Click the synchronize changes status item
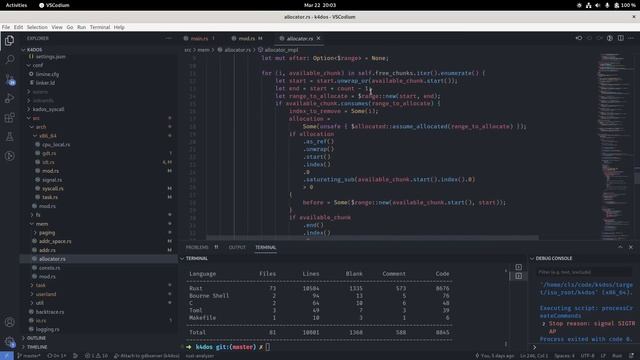The width and height of the screenshot is (640, 360). (x=56, y=356)
